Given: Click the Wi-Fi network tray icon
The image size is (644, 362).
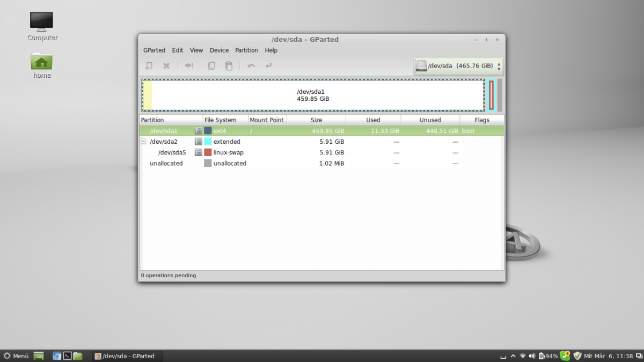Looking at the screenshot, I should coord(523,356).
